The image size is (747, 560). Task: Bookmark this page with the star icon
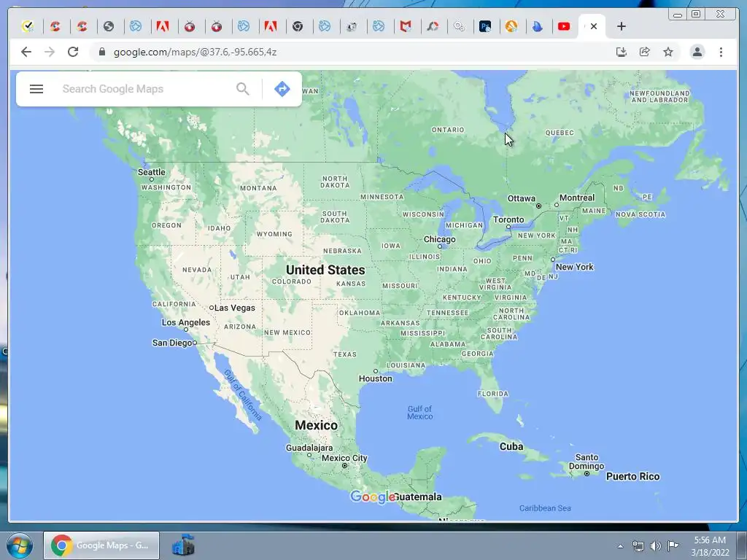(x=668, y=52)
